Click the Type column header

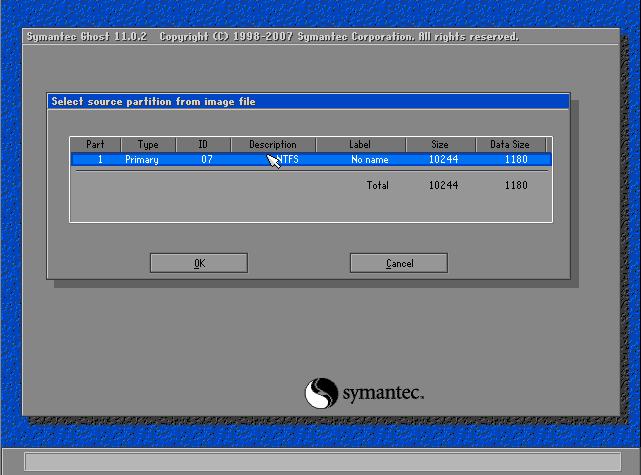coord(148,144)
